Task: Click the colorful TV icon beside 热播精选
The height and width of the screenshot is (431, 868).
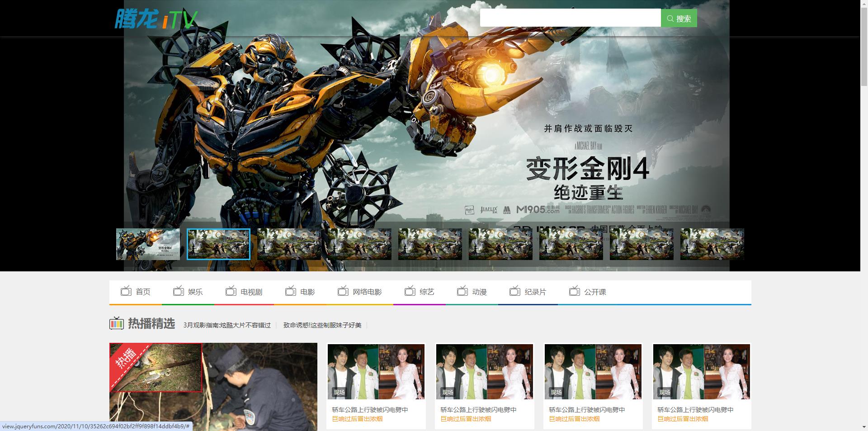Action: point(117,323)
